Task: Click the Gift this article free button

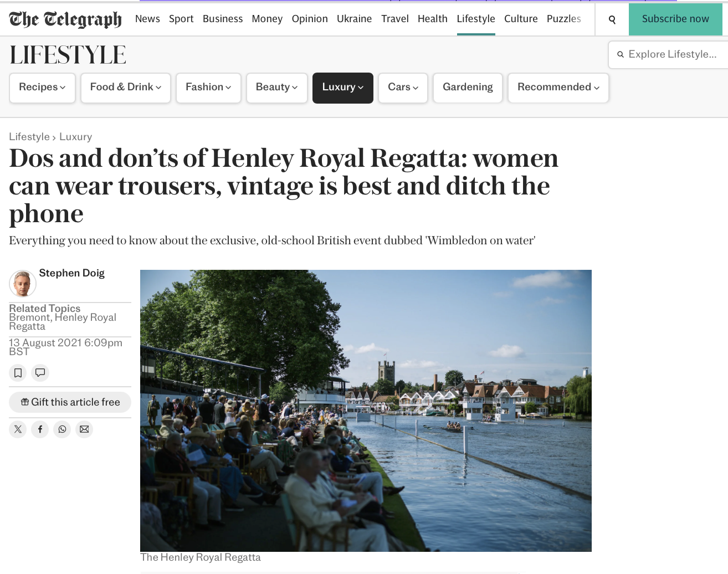Action: 70,402
